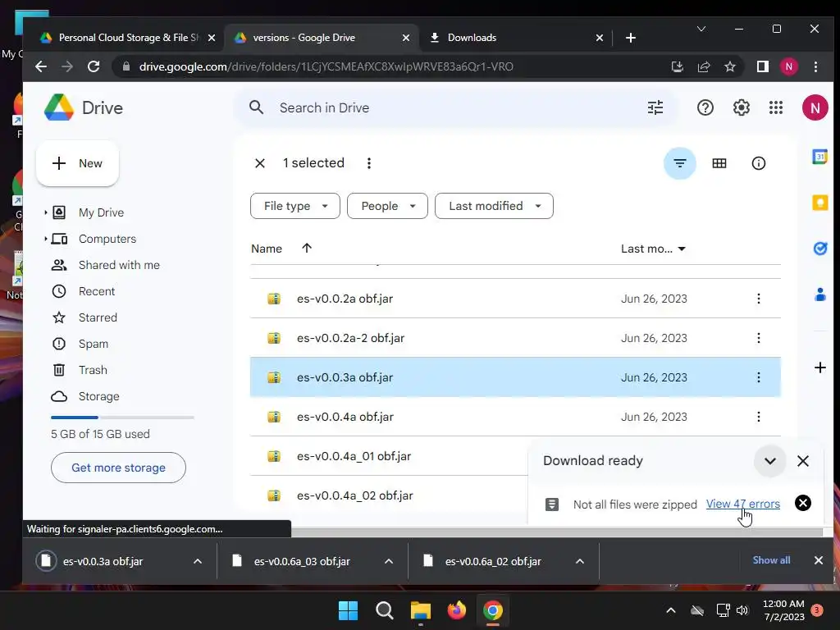Viewport: 840px width, 630px height.
Task: Open more actions for es-v0.0.3a obf.jar
Action: (759, 377)
